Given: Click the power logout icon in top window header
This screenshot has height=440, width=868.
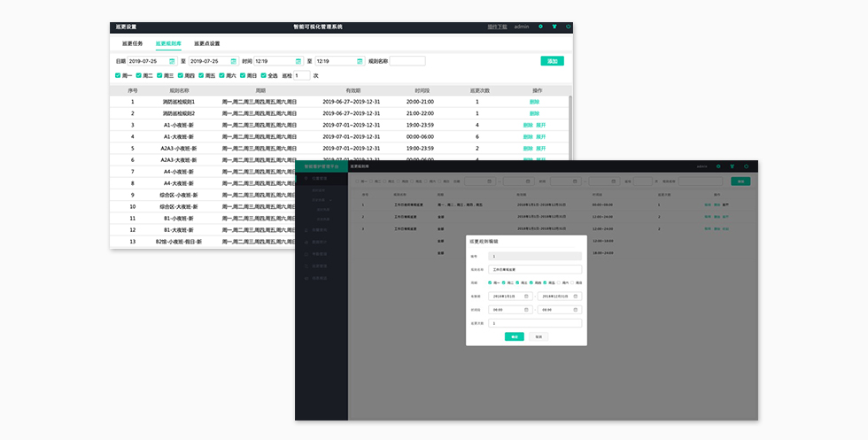Looking at the screenshot, I should tap(568, 27).
